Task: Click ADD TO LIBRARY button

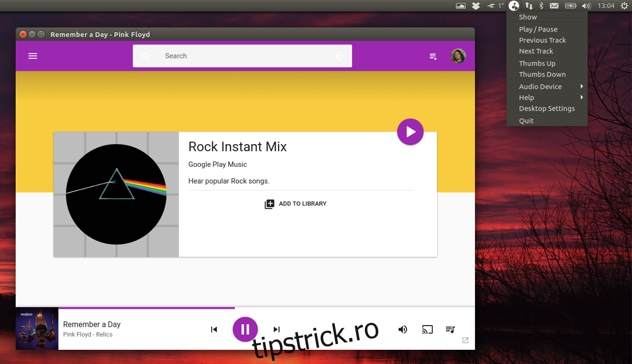Action: [x=295, y=204]
